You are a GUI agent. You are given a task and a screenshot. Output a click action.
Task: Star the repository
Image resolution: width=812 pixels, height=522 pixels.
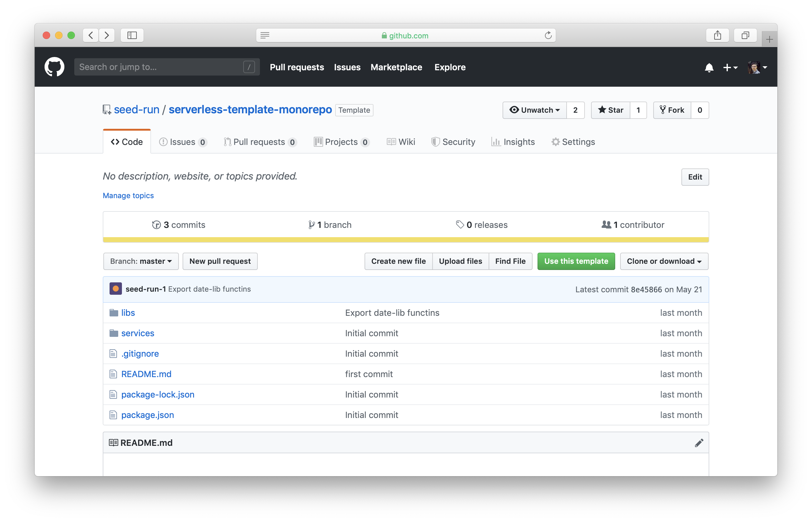611,110
